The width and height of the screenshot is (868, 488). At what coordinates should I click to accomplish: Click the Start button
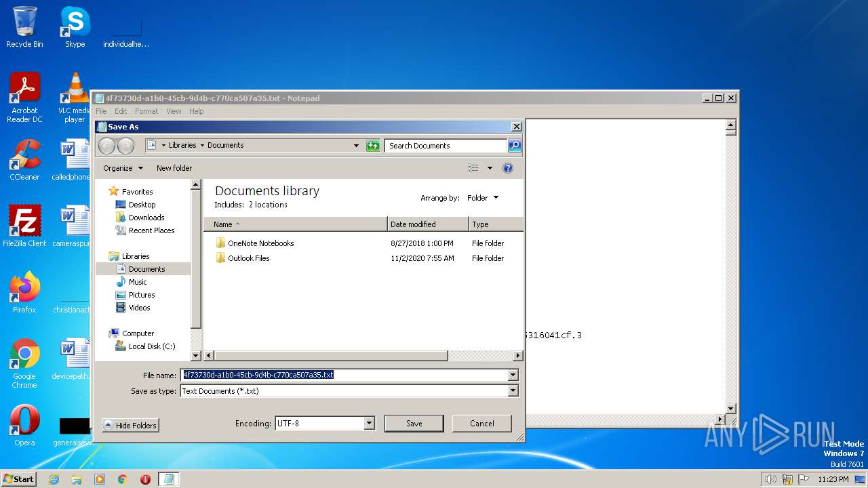(18, 479)
